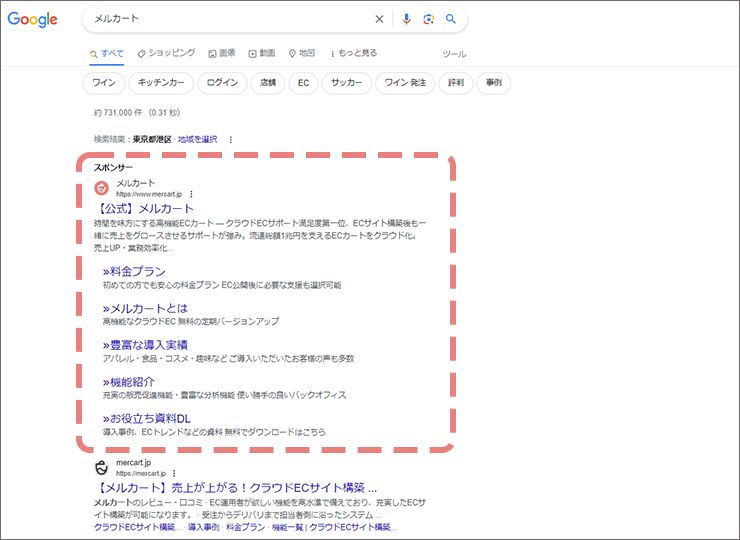Click the 東京都港区 location text
Screen dimensions: 740x540
[152, 140]
